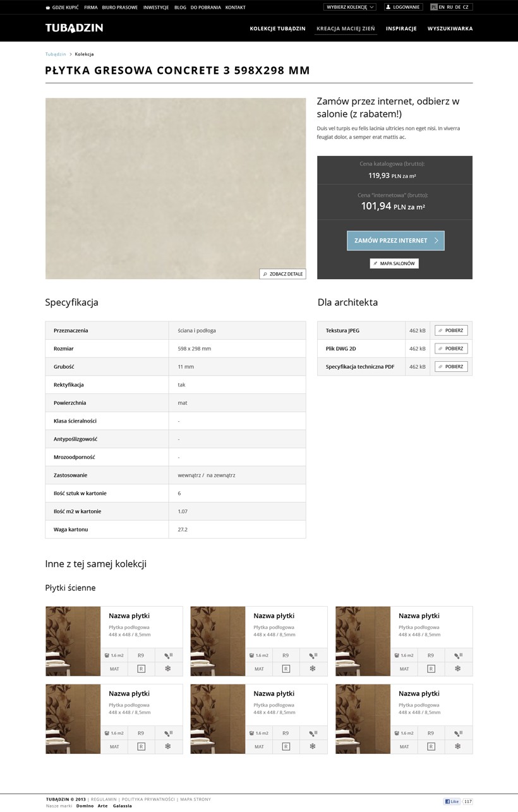Click rectified R icon on top-left tile card
Viewport: 518px width, 812px height.
click(142, 669)
